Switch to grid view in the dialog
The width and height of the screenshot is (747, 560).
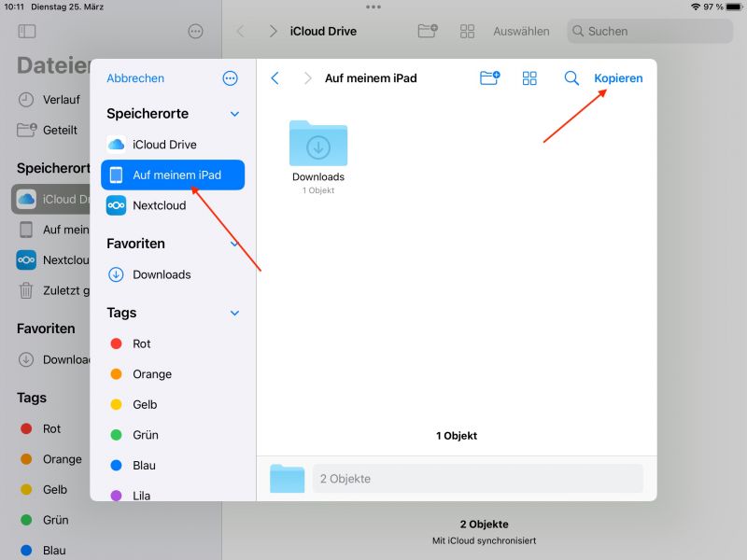529,78
